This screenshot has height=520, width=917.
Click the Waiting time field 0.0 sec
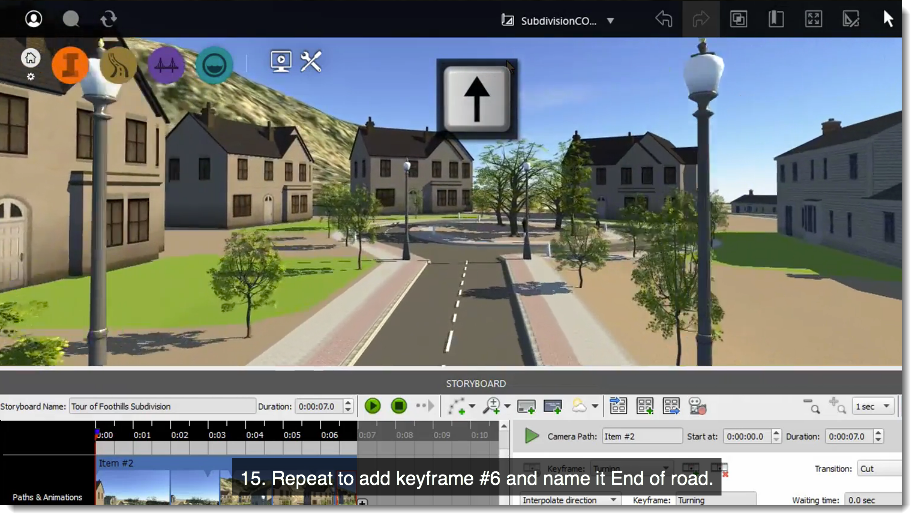pos(873,500)
